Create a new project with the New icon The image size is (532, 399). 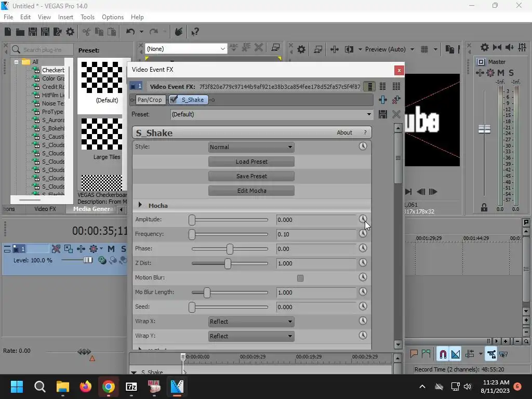[x=8, y=32]
